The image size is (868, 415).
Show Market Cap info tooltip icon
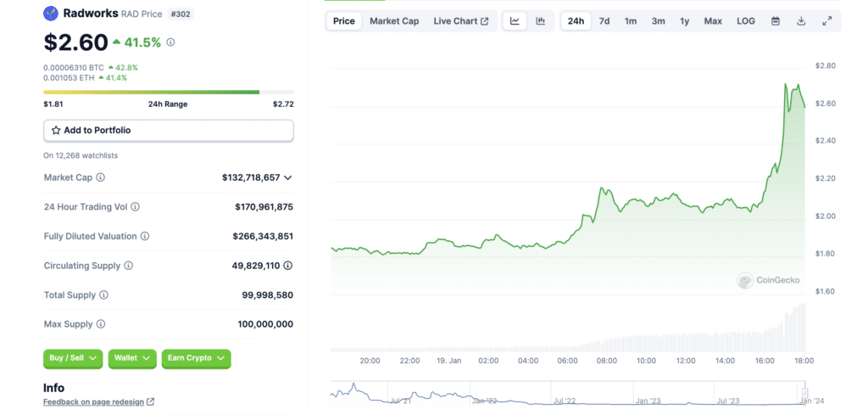[100, 178]
